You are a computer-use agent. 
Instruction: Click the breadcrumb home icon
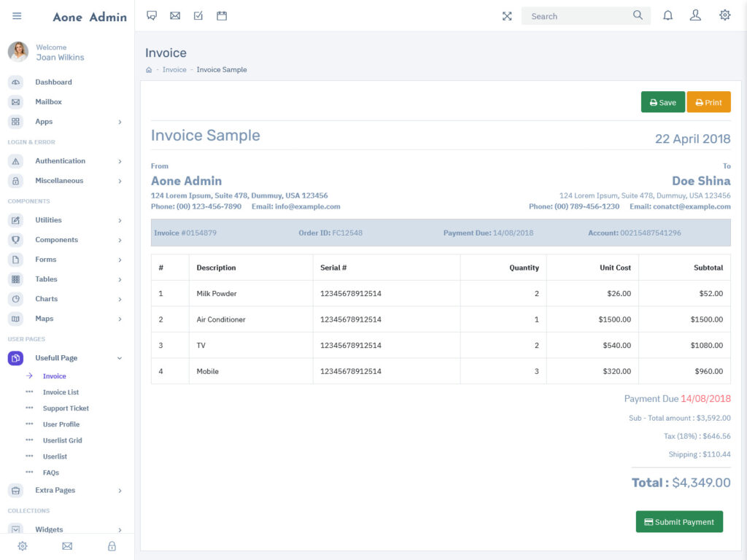tap(149, 70)
